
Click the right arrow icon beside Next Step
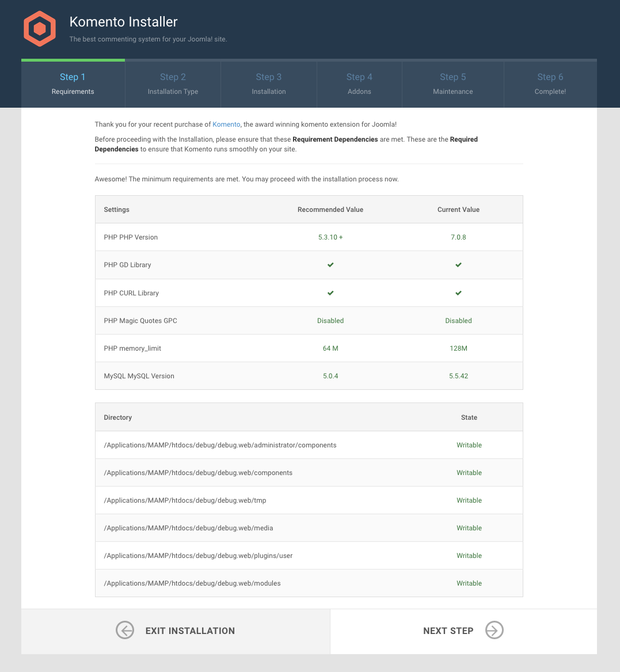coord(494,631)
